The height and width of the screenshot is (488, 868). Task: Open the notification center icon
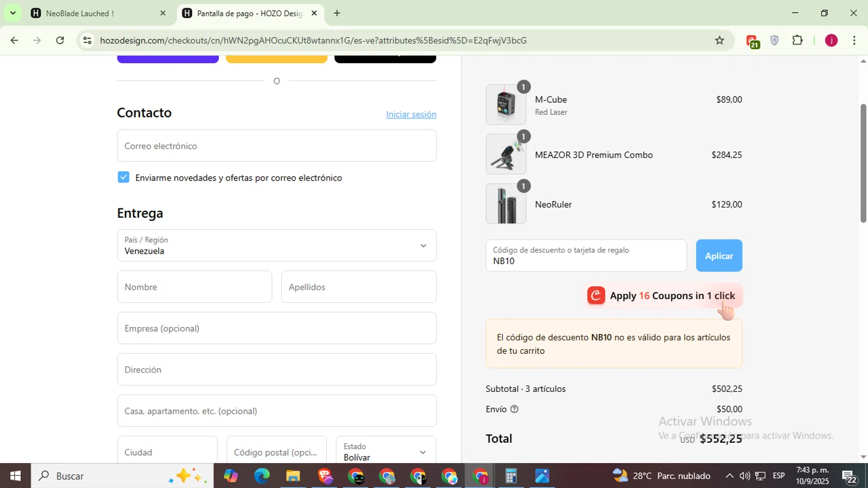coord(849,476)
